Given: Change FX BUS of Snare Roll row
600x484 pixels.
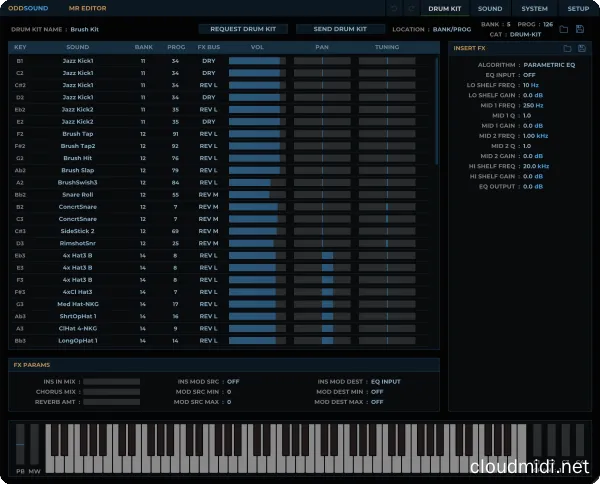Looking at the screenshot, I should click(209, 195).
